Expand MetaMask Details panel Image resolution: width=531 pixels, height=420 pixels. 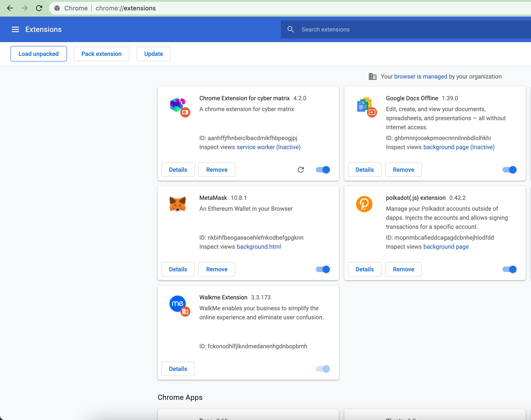(x=178, y=269)
